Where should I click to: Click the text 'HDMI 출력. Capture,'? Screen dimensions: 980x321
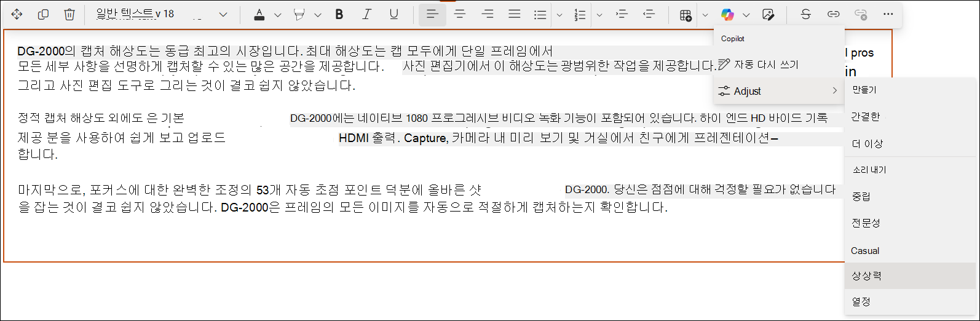393,138
